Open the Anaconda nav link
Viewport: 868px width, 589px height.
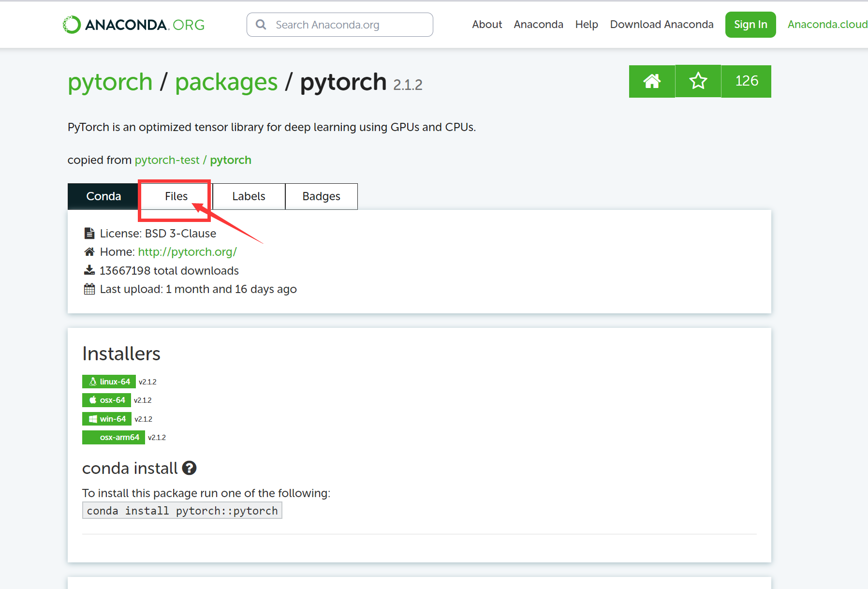538,24
